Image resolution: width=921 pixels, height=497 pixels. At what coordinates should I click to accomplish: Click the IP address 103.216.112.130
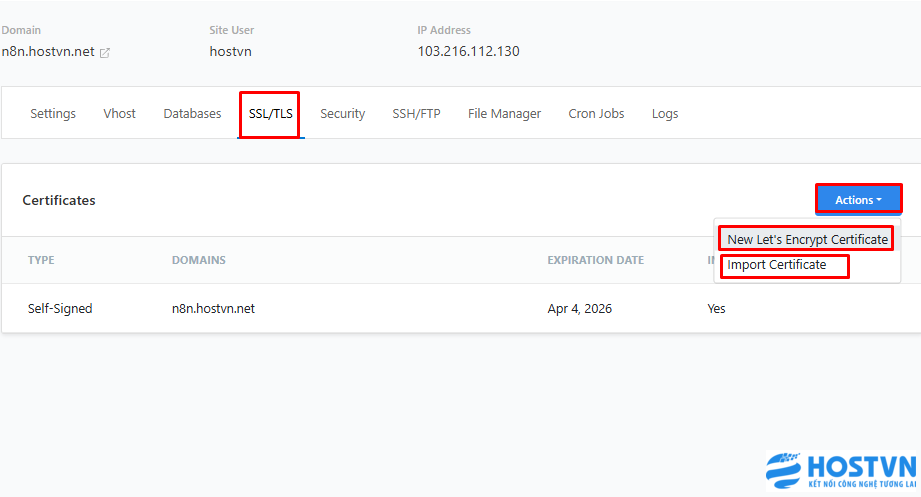[x=468, y=52]
